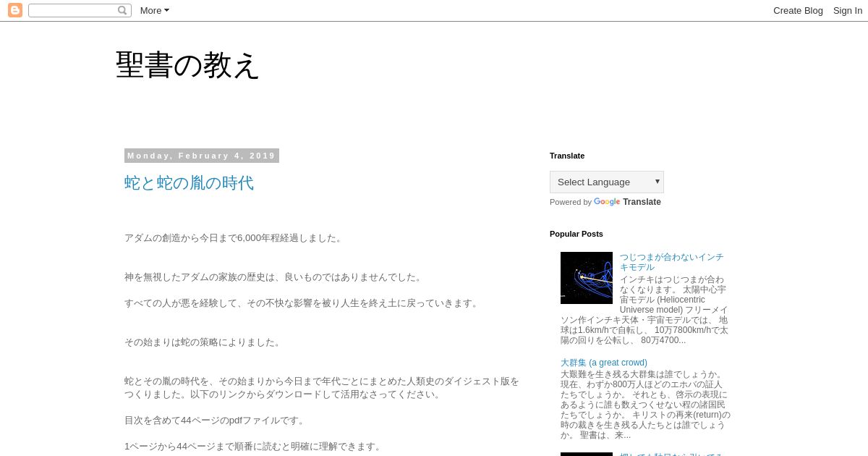Click paragraph starting 蛇とその胤の時代を
868x456 pixels.
pyautogui.click(x=322, y=388)
